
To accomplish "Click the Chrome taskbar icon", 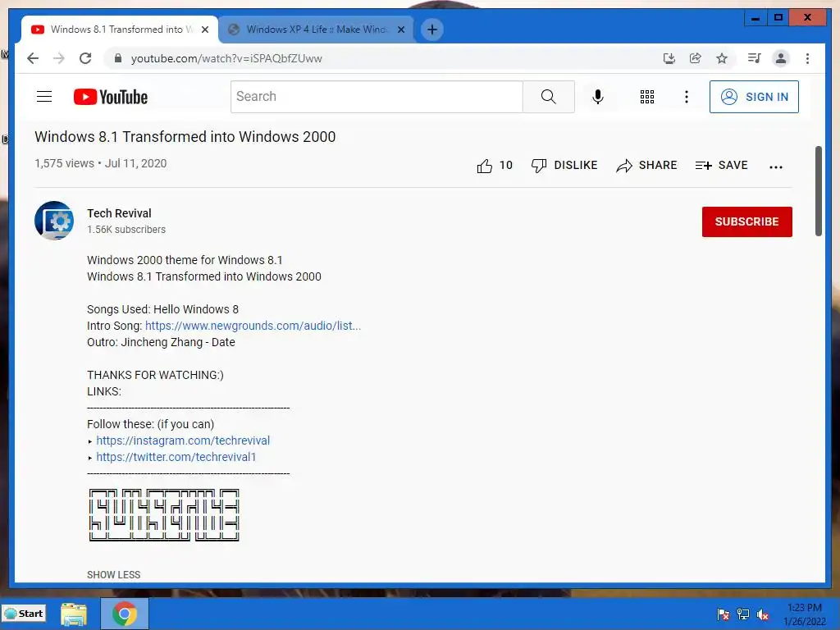I will click(125, 614).
